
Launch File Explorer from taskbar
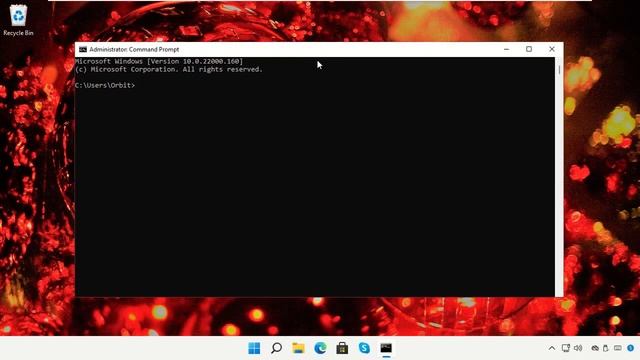[x=298, y=348]
